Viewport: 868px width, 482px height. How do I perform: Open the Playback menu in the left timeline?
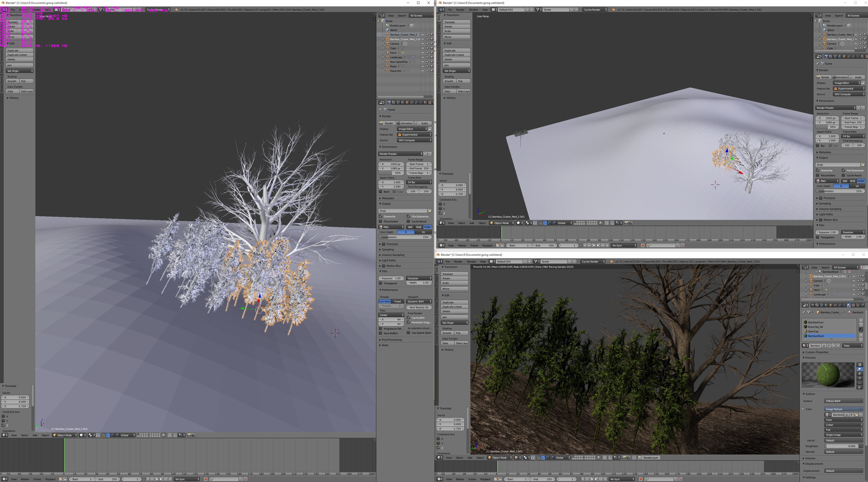50,479
